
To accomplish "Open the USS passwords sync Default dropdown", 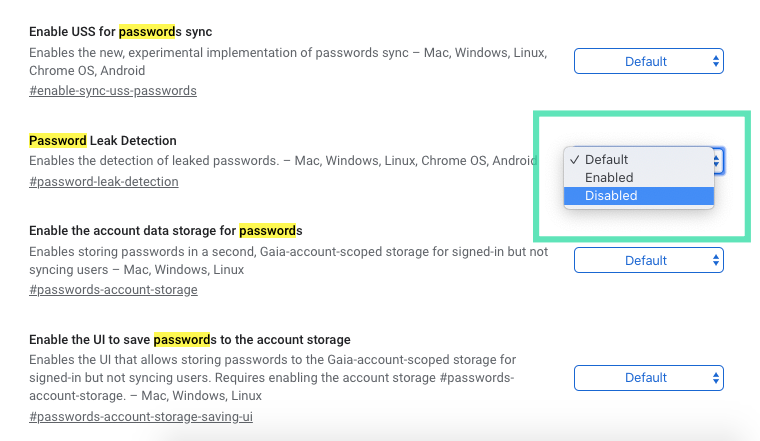I will (648, 62).
